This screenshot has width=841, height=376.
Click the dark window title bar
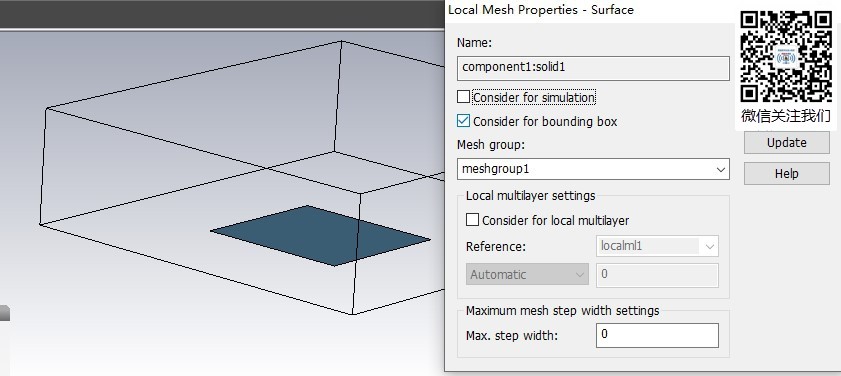(x=222, y=13)
